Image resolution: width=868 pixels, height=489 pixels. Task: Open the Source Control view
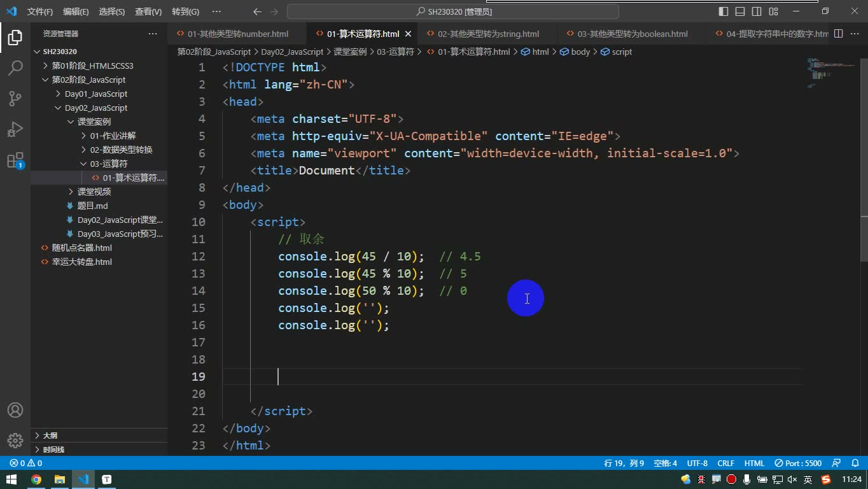(x=15, y=98)
